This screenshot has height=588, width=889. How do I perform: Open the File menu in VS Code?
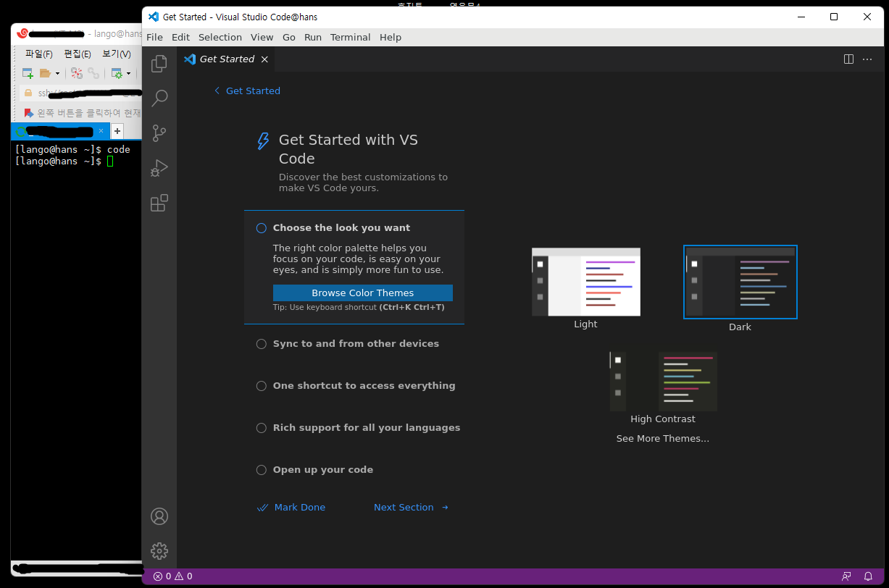[154, 37]
